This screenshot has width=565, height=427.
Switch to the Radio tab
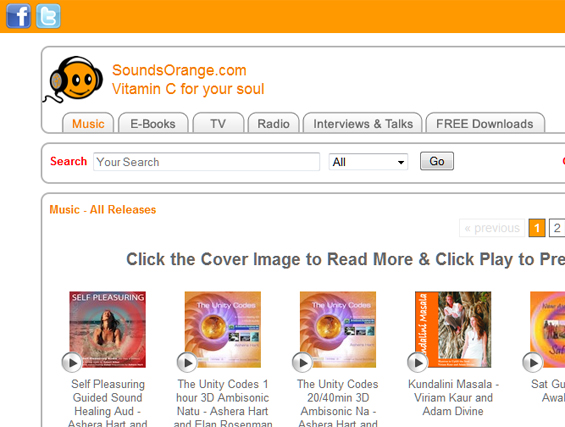coord(273,123)
